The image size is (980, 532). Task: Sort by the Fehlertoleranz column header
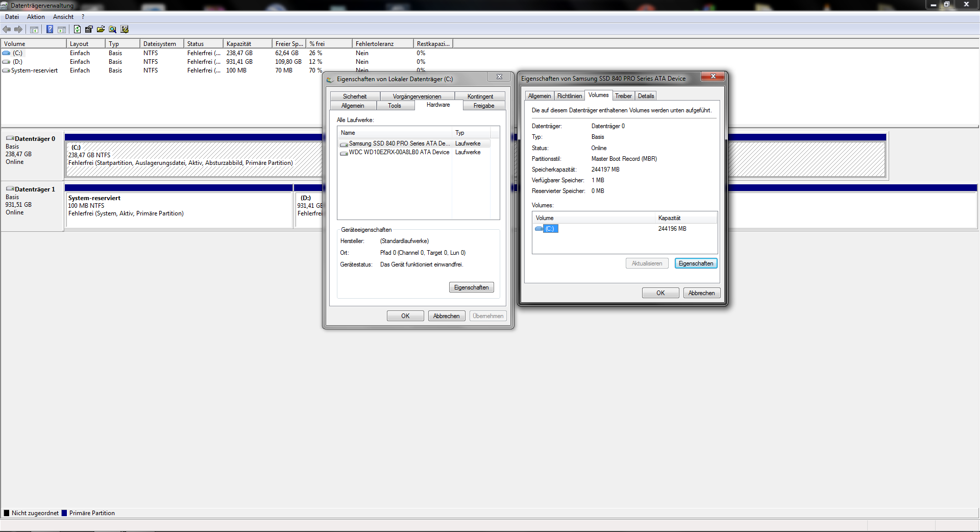(383, 44)
